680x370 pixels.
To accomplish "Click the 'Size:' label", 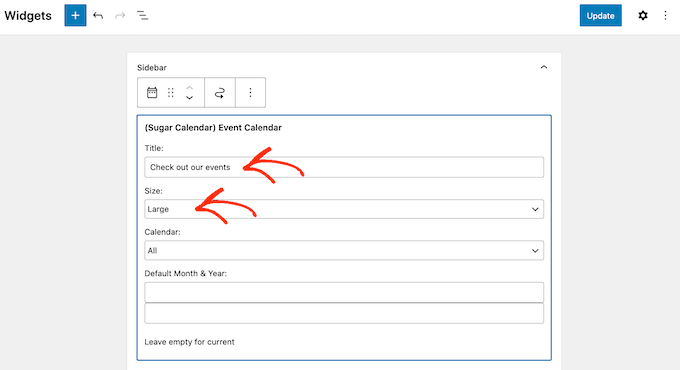I will (153, 191).
